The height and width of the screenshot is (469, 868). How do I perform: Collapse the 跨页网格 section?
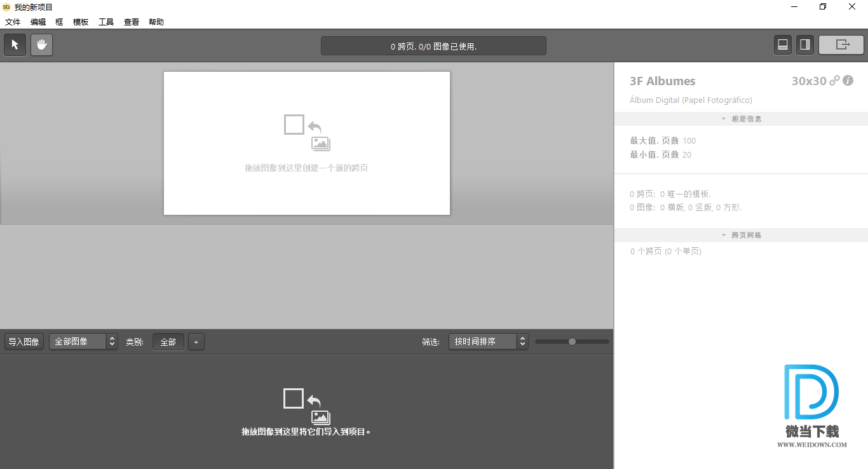(x=740, y=235)
